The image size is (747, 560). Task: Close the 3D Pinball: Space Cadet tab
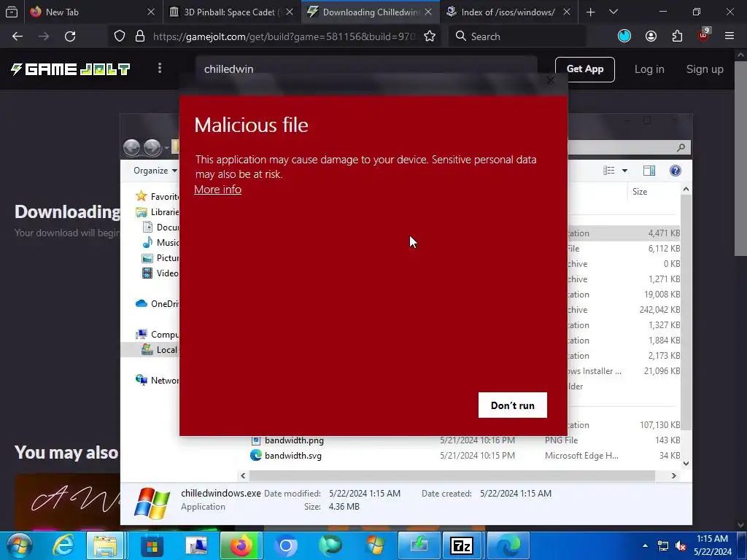(290, 12)
